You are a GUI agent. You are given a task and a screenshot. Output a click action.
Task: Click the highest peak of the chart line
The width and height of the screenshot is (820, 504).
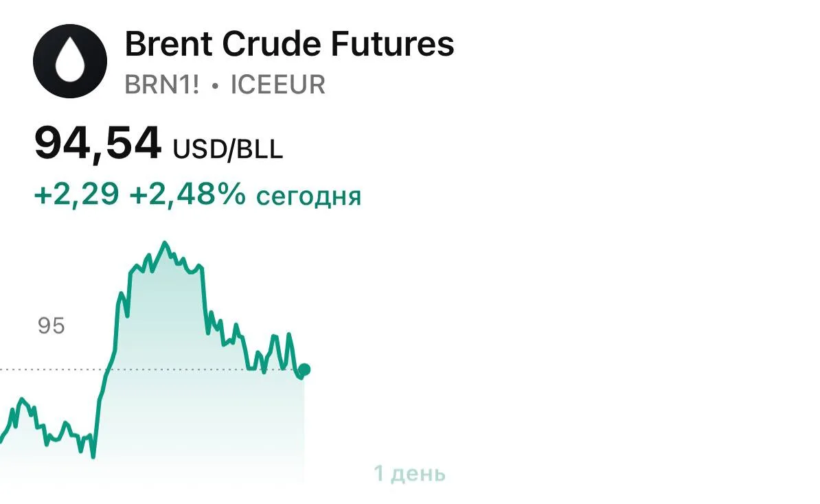(x=165, y=243)
